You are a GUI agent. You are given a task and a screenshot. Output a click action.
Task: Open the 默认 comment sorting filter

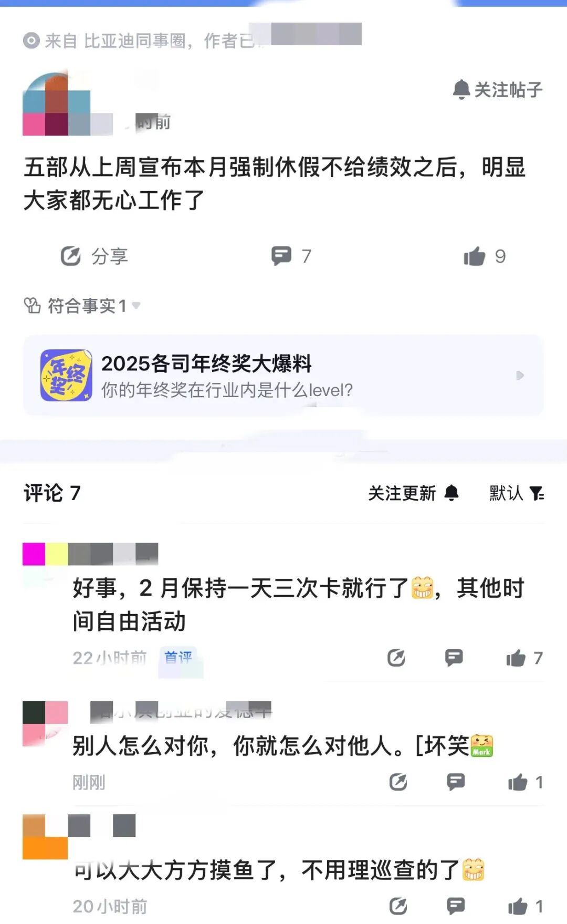point(517,493)
